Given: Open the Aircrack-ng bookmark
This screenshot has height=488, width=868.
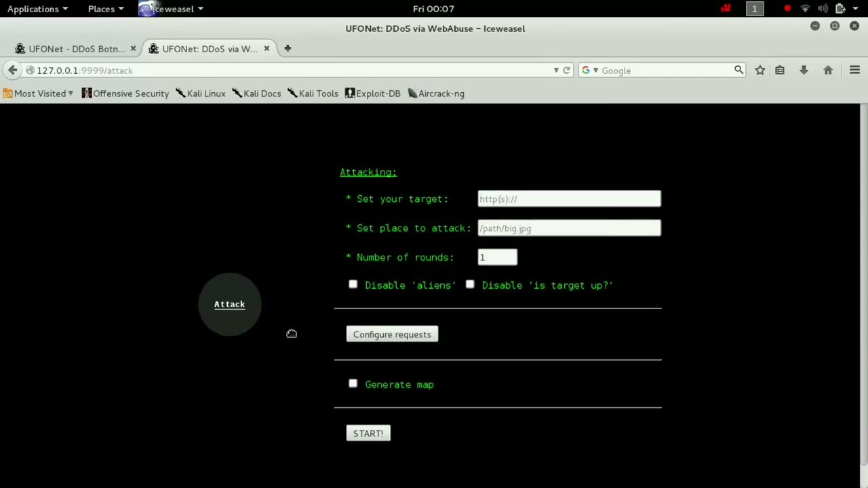Looking at the screenshot, I should tap(436, 94).
